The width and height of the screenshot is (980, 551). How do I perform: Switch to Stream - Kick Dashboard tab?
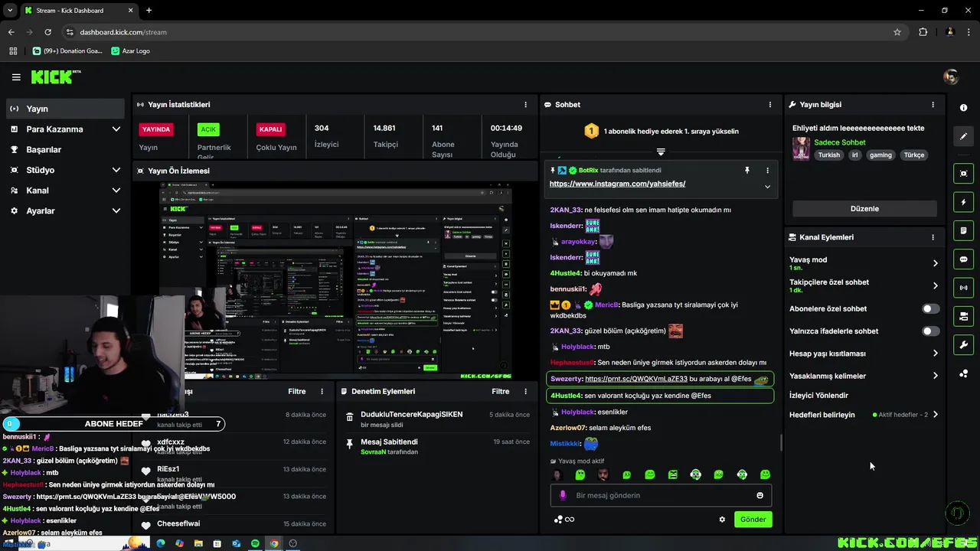78,11
